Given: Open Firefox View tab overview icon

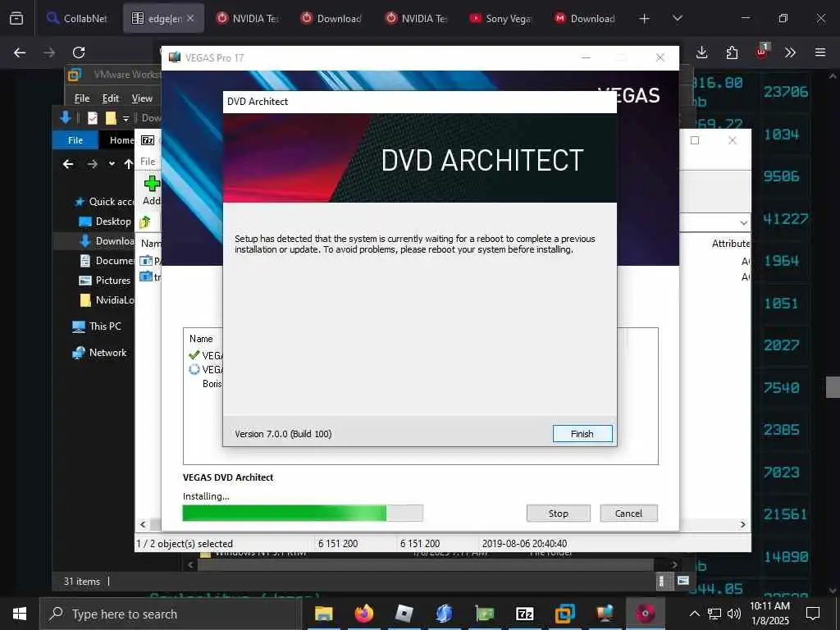Looking at the screenshot, I should pyautogui.click(x=16, y=18).
